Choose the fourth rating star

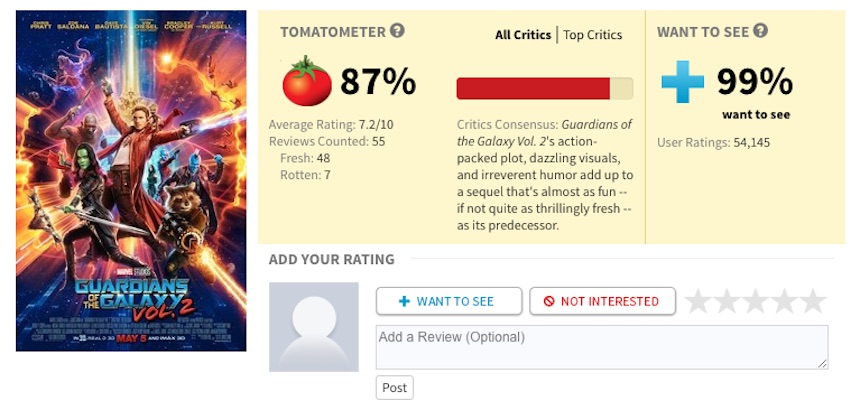(x=784, y=301)
